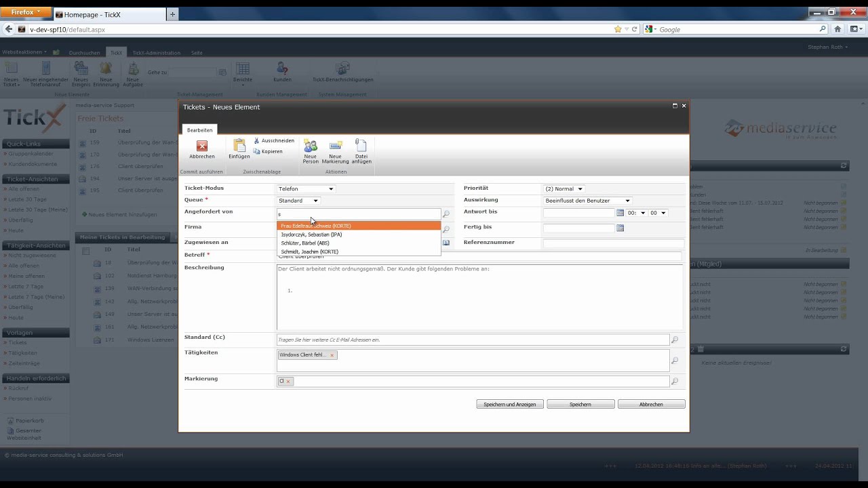Viewport: 868px width, 488px height.
Task: Click Neue Aufgabe icon in background ribbon
Action: pos(133,68)
